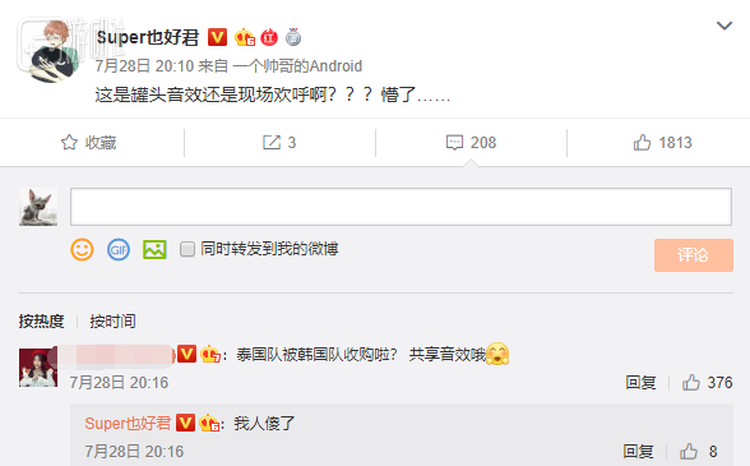The image size is (750, 466).
Task: Expand the post options chevron menu
Action: (x=724, y=25)
